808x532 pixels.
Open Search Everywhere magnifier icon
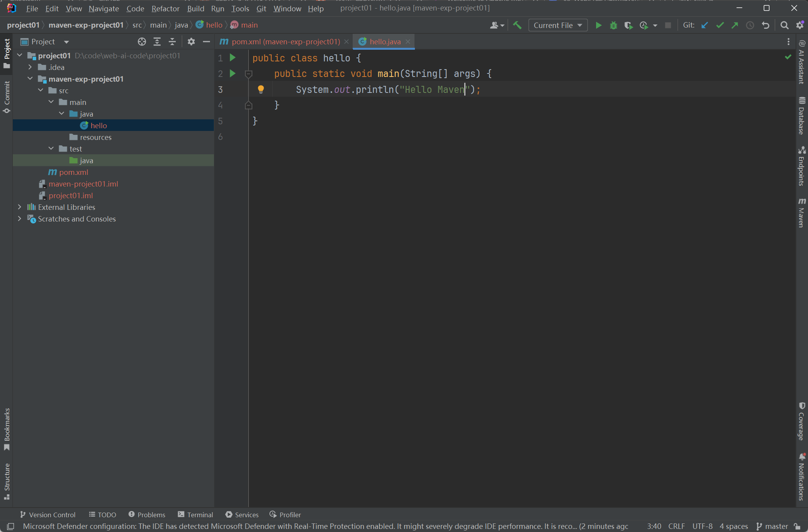pos(784,25)
